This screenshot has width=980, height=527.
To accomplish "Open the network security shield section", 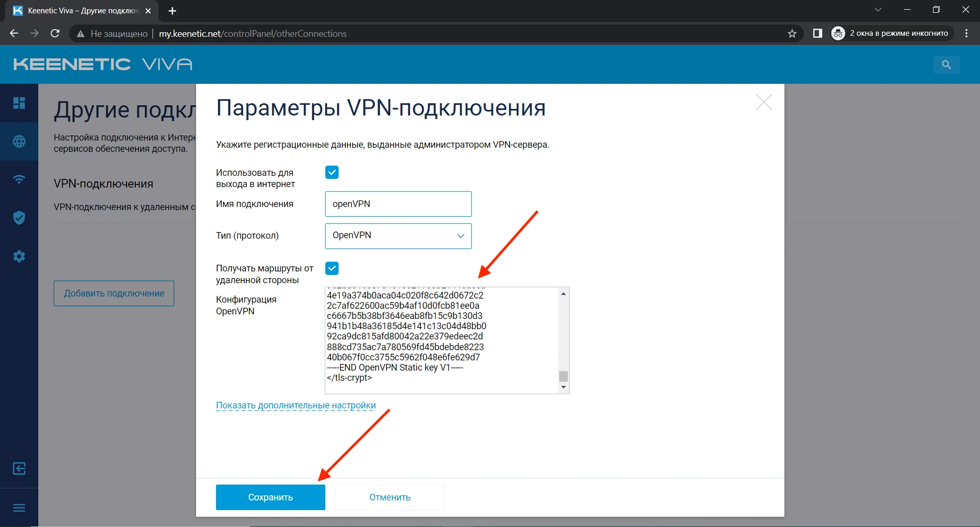I will click(19, 218).
